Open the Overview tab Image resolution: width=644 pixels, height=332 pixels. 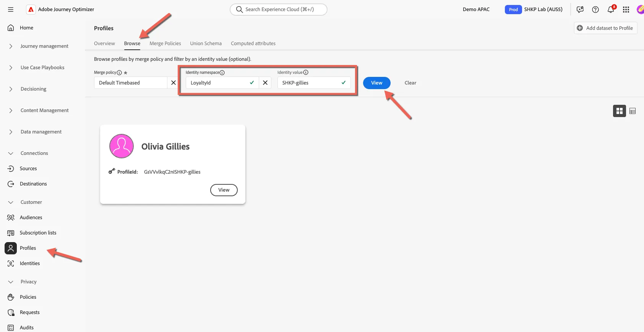point(104,44)
